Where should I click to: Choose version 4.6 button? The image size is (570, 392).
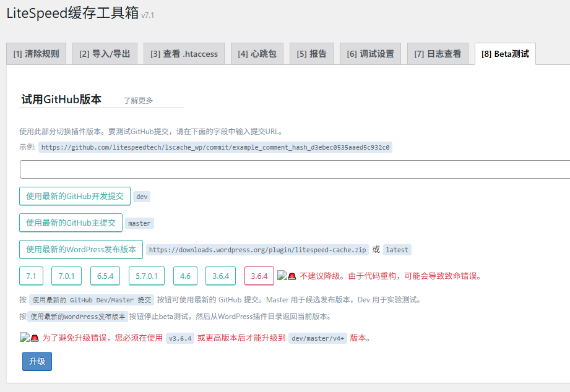point(186,276)
